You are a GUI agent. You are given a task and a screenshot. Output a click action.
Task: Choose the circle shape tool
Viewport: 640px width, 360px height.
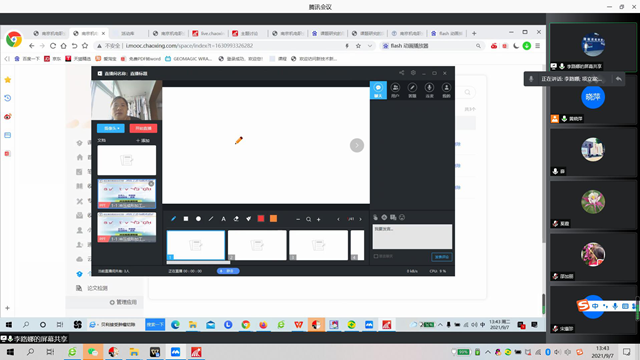pos(198,219)
